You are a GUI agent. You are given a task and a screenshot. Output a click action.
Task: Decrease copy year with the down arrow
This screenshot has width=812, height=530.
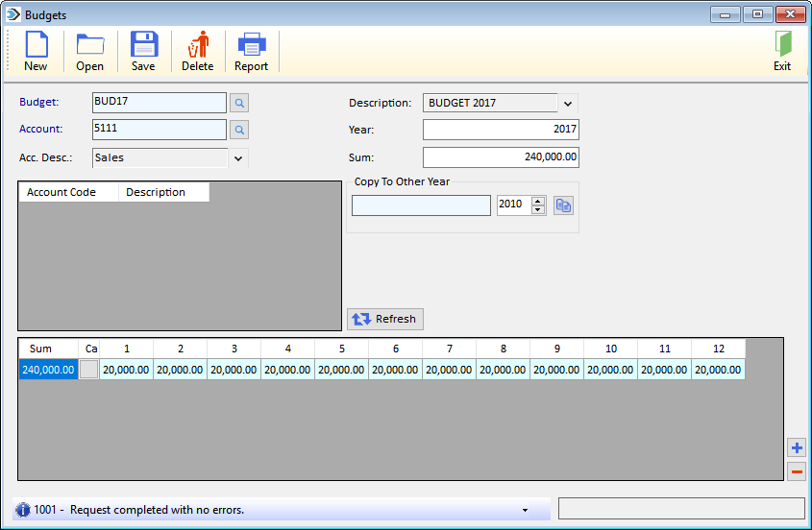point(538,209)
